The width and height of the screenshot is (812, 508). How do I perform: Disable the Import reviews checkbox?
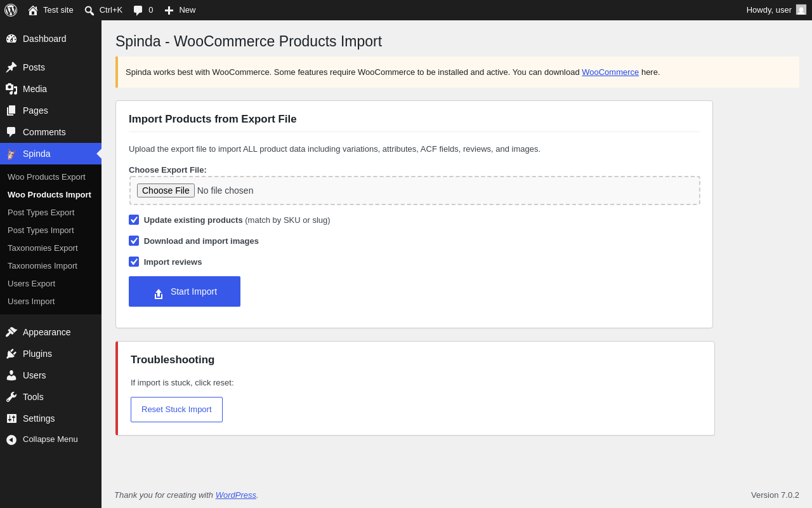pos(134,262)
